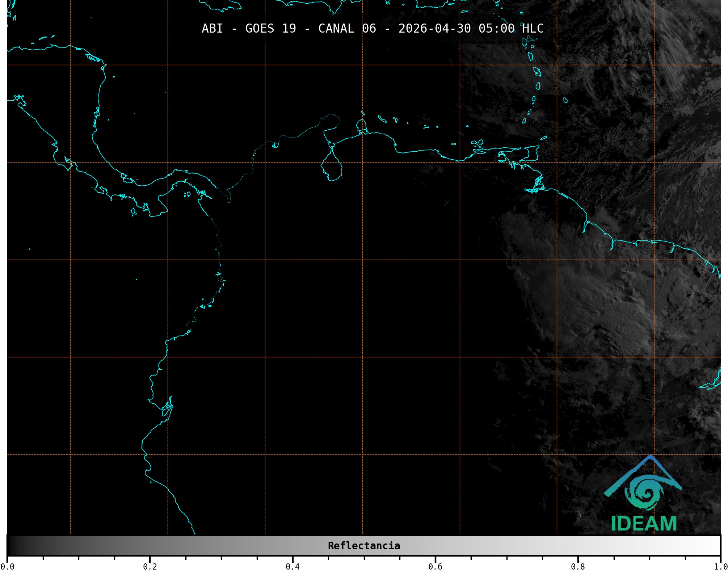Click the HLC time zone label

point(533,29)
